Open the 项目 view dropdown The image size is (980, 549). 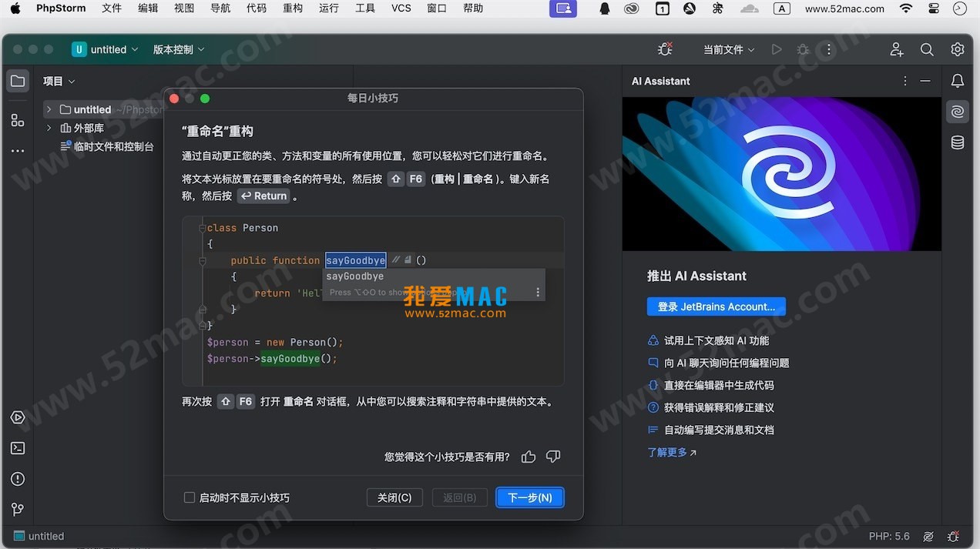tap(59, 81)
